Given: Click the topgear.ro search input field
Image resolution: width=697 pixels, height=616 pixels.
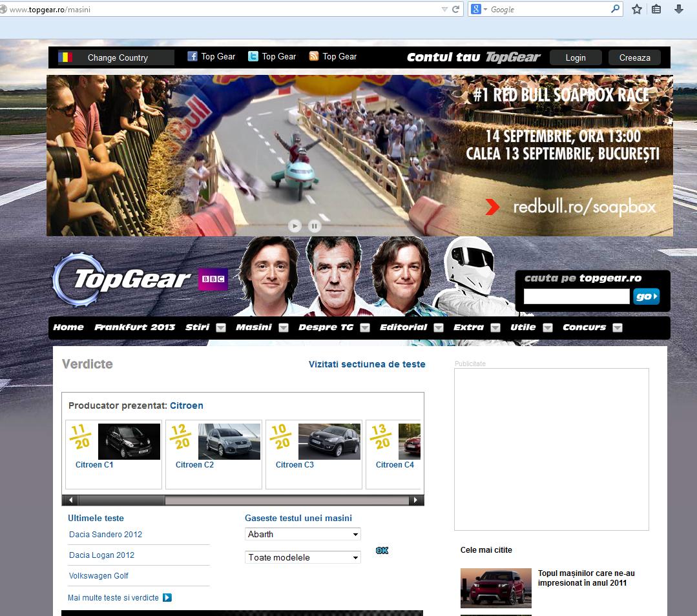Looking at the screenshot, I should (x=576, y=296).
